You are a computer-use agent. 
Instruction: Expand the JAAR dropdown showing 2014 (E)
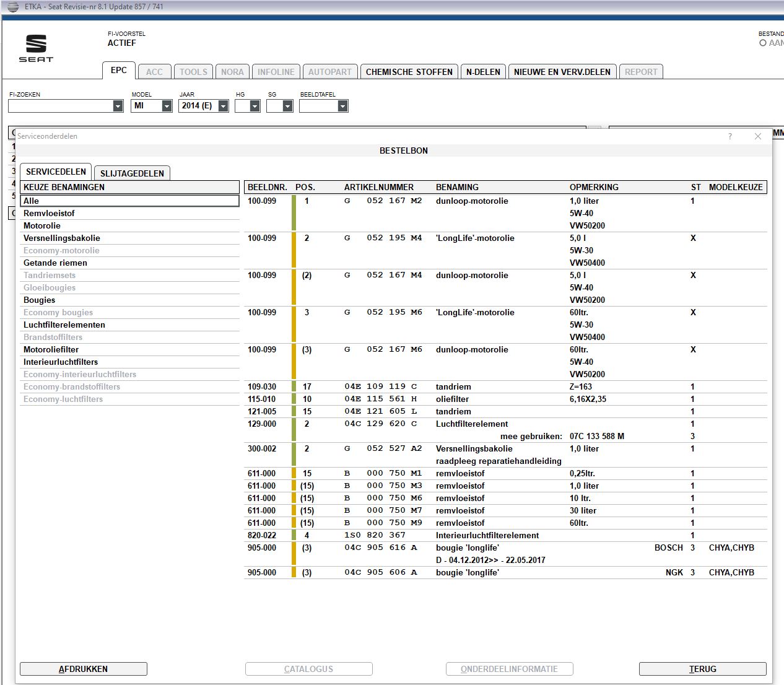(x=223, y=106)
